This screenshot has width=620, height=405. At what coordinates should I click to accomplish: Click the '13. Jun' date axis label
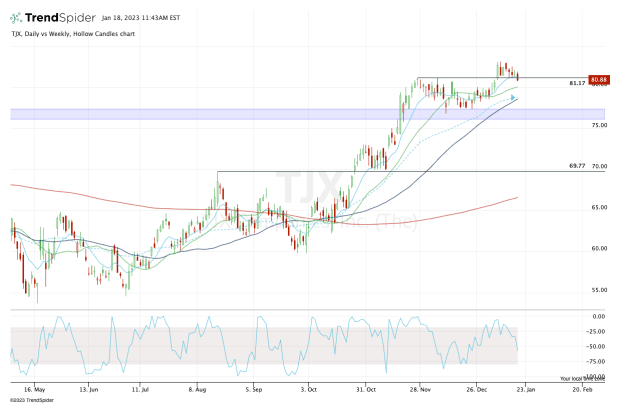pos(89,390)
